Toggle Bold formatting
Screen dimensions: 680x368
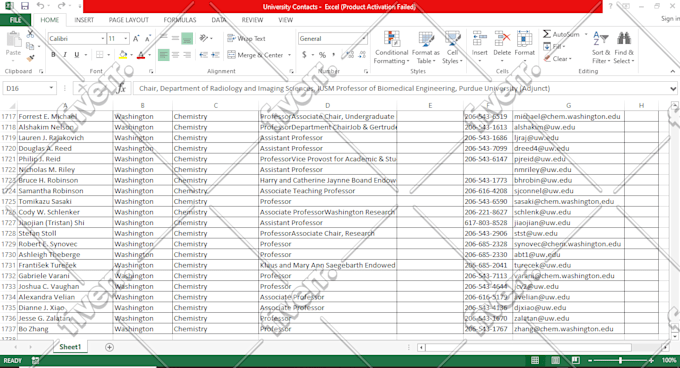[x=53, y=55]
